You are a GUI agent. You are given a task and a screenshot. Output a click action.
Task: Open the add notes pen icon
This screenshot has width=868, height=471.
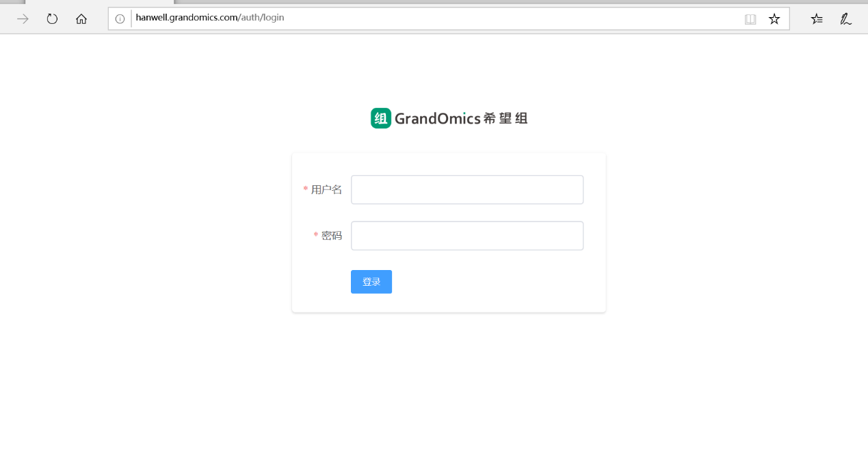click(846, 19)
